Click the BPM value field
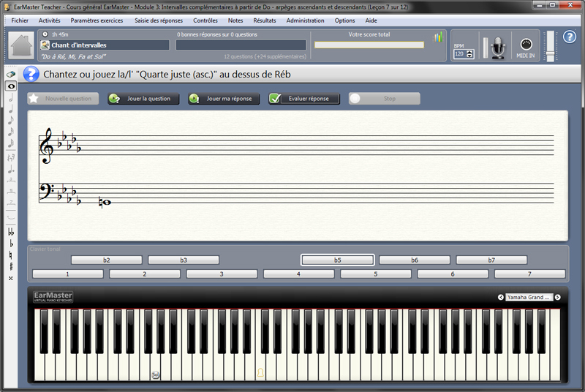The image size is (585, 392). point(460,54)
